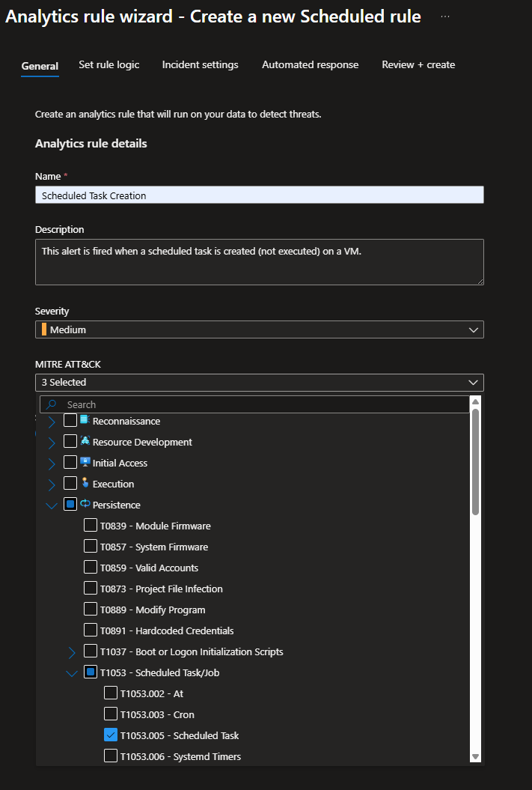Collapse the Persistence tactic tree node
The width and height of the screenshot is (532, 790).
(x=52, y=505)
